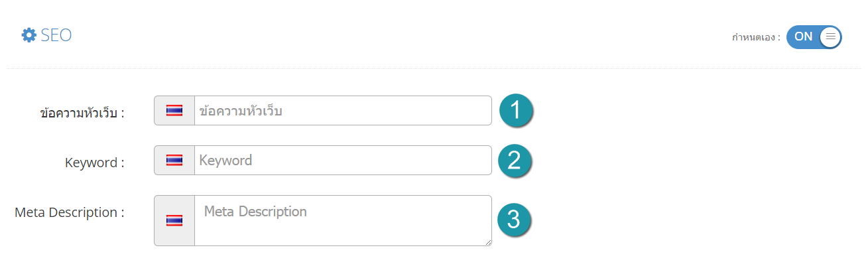Click the SEO section heading
Viewport: 868px width, 276px height.
[56, 36]
